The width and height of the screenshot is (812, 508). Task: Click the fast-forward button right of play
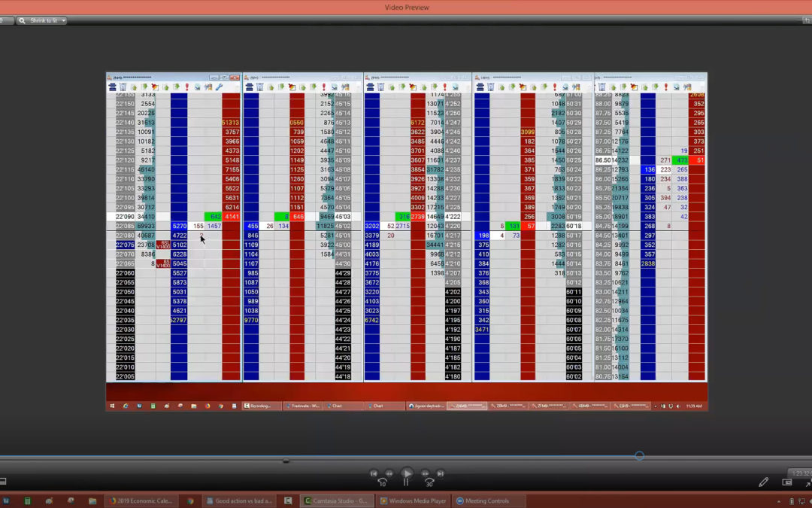coord(425,473)
